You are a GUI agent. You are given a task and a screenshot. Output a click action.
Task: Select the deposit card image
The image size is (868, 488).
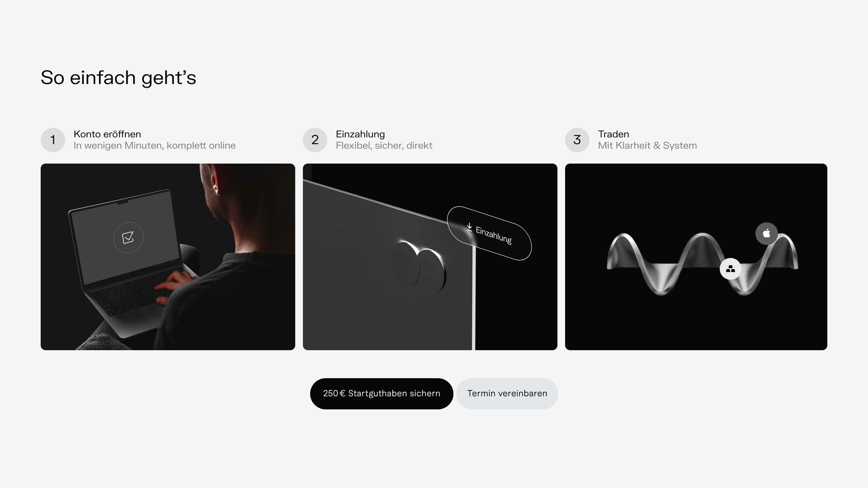(x=430, y=257)
